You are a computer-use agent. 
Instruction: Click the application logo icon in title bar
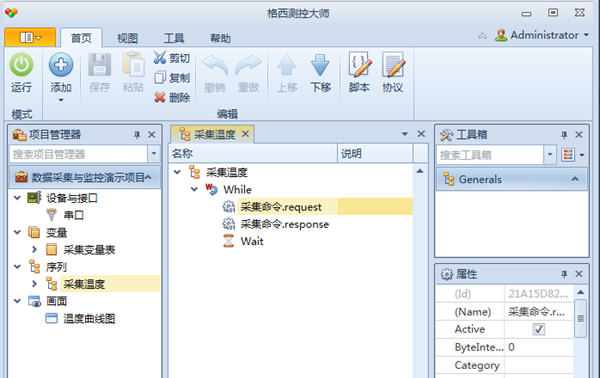[11, 13]
